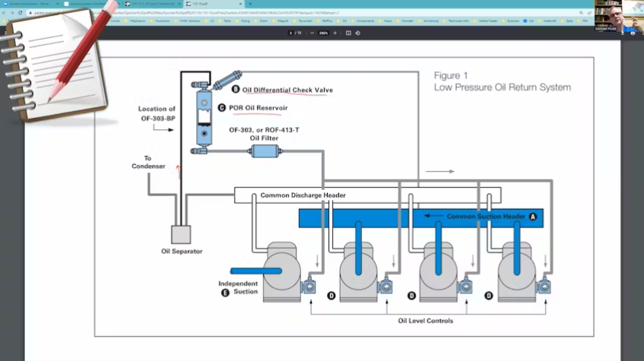Viewport: 644px width, 361px height.
Task: Open a new browser tab
Action: tap(250, 4)
